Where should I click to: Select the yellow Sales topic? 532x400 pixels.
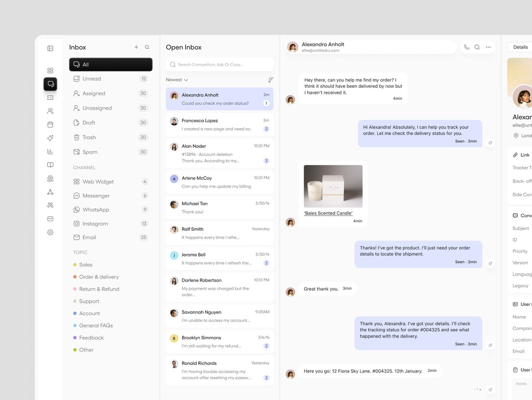[83, 265]
